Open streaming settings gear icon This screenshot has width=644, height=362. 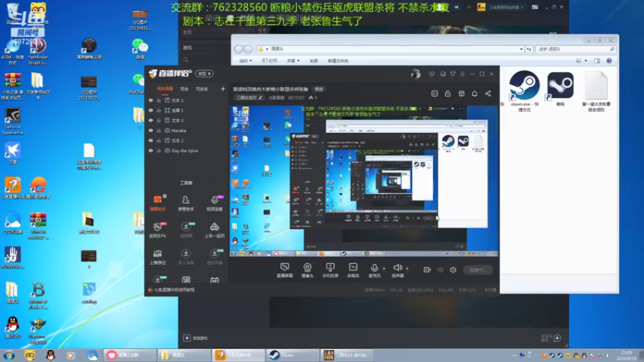(x=453, y=269)
